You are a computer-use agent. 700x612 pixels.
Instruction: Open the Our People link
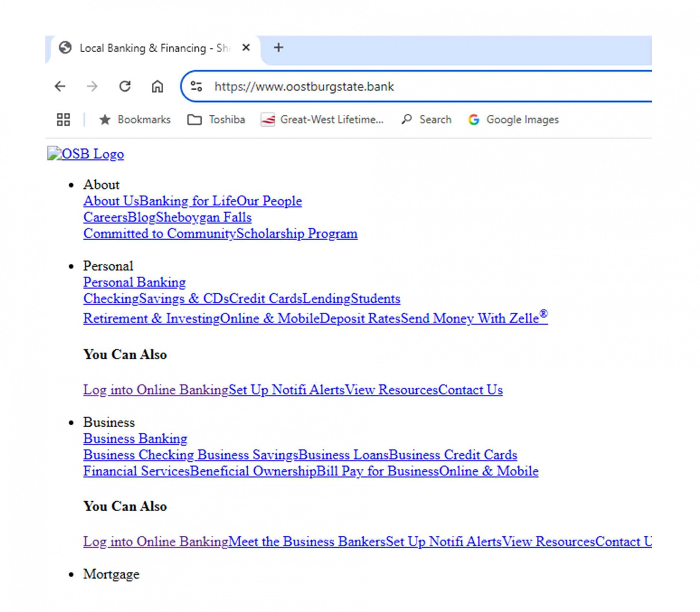tap(269, 201)
